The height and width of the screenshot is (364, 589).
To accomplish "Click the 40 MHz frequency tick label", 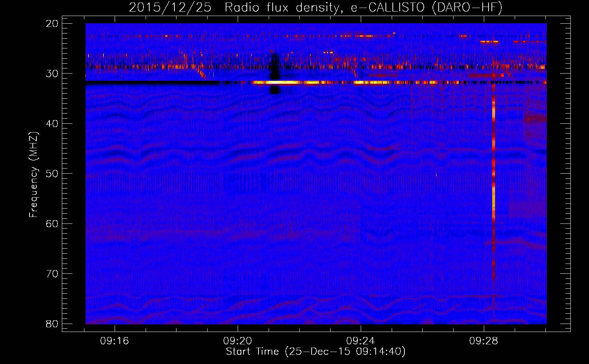I will pyautogui.click(x=52, y=124).
